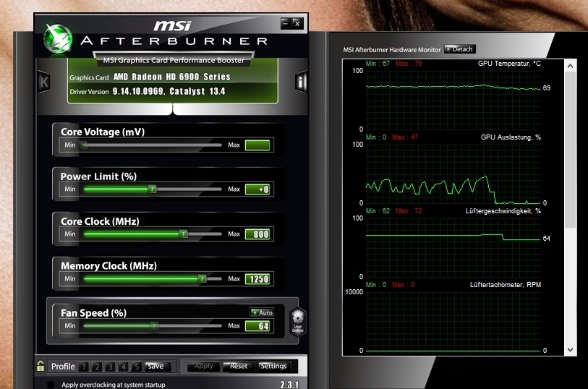Click the User Define fan gear icon

point(298,322)
